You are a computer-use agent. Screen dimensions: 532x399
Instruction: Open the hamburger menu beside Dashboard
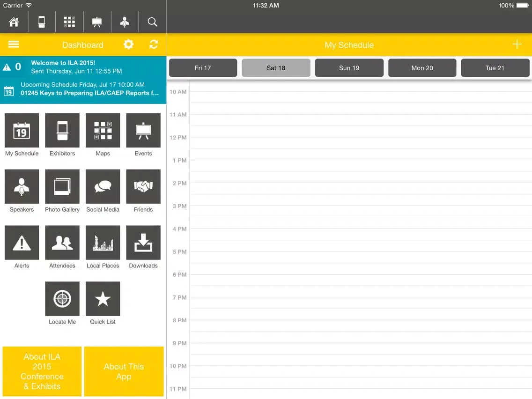pyautogui.click(x=14, y=44)
